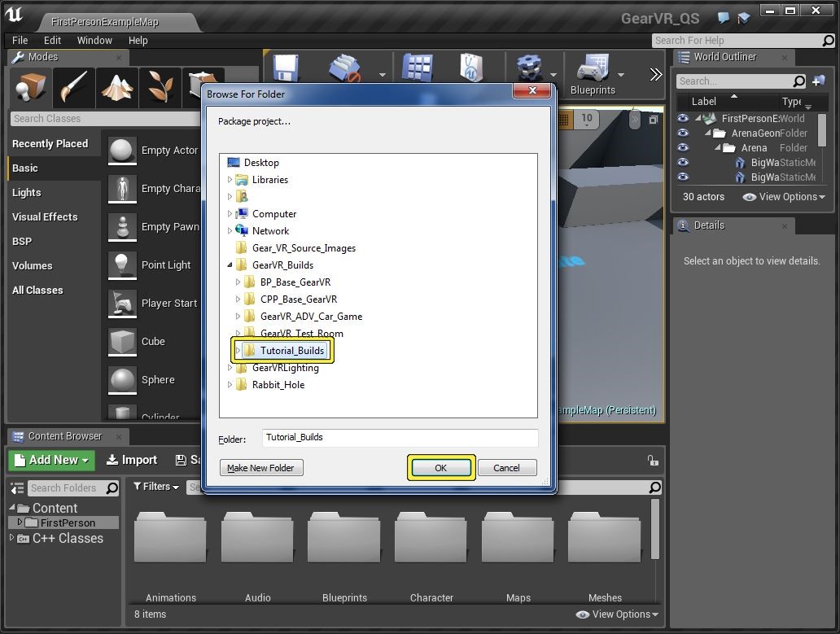Click the Source Control toolbar icon

pos(344,68)
